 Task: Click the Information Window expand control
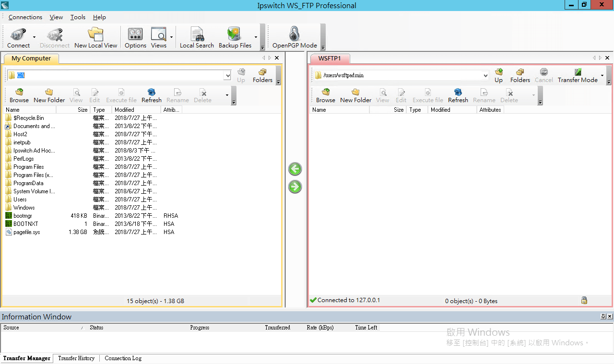[x=603, y=317]
